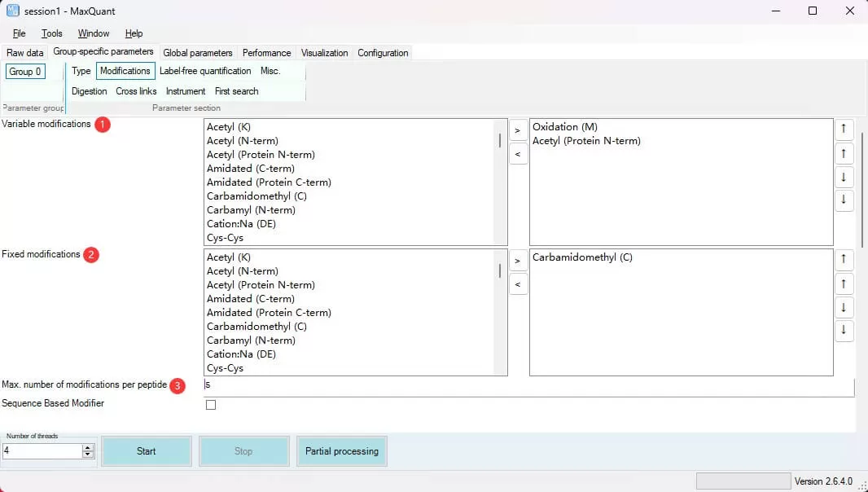868x492 pixels.
Task: Select Oxidation (M) in selected variable modifications
Action: click(x=566, y=127)
